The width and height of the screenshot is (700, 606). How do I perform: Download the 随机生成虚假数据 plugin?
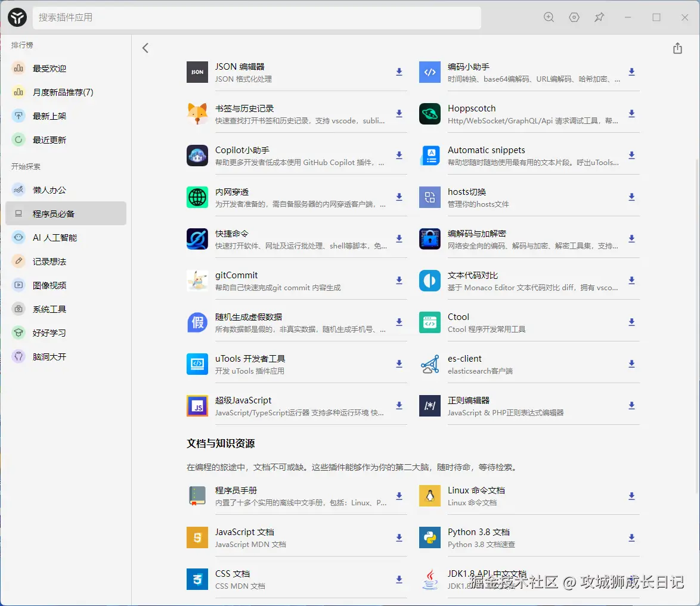pos(399,322)
